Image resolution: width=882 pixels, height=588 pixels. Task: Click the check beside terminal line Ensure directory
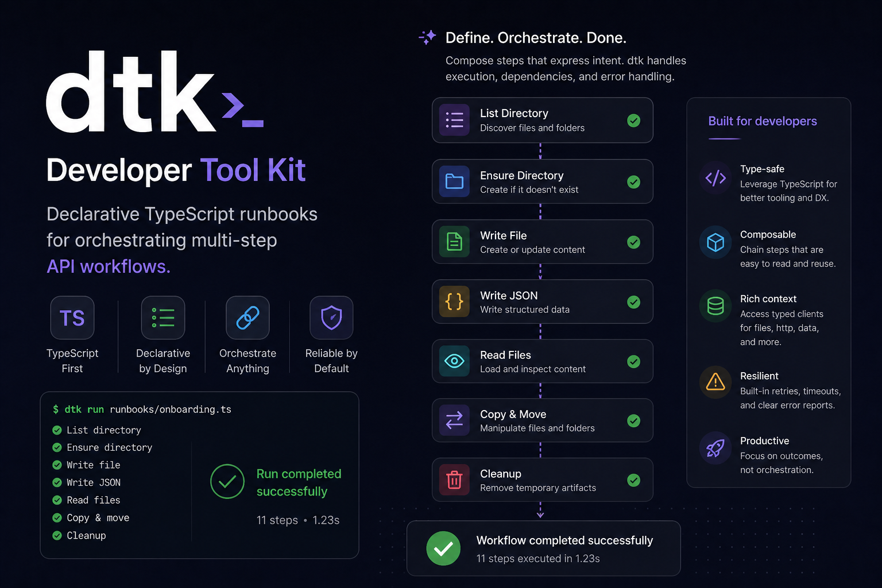[x=57, y=447]
